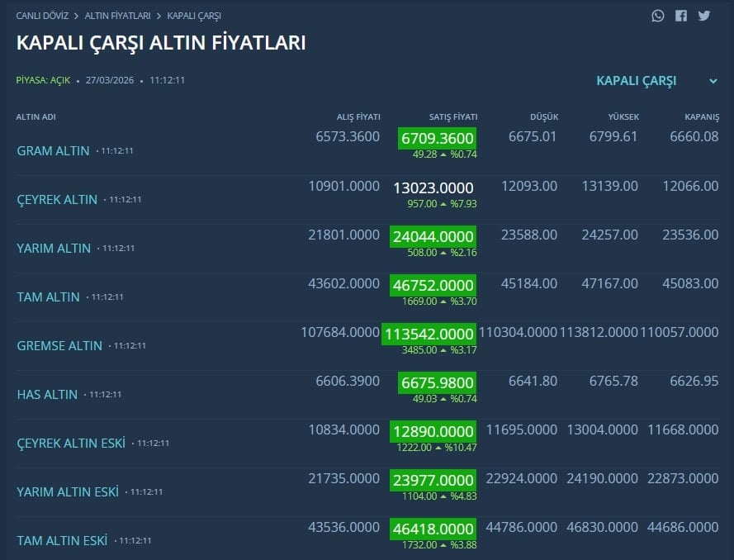Open Altın Fiyatları breadcrumb link
The image size is (734, 560).
coord(117,16)
